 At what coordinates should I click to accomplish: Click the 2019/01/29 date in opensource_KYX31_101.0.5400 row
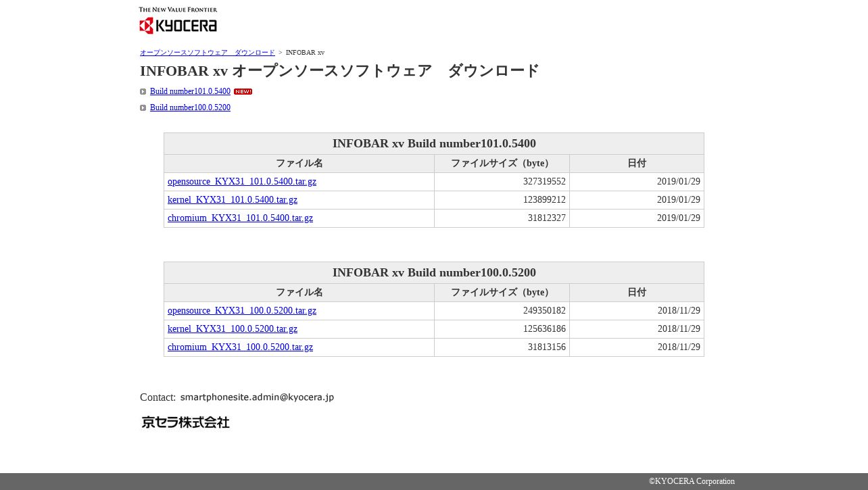click(x=679, y=182)
